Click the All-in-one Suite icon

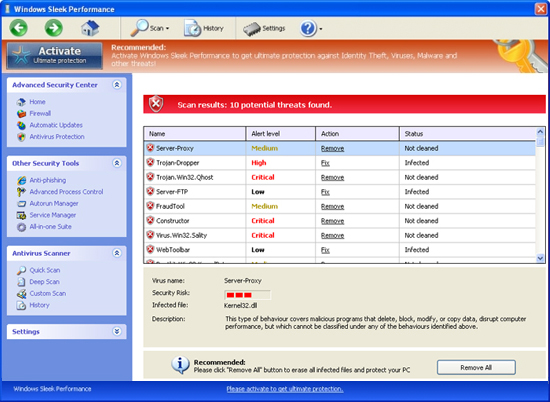click(x=21, y=227)
